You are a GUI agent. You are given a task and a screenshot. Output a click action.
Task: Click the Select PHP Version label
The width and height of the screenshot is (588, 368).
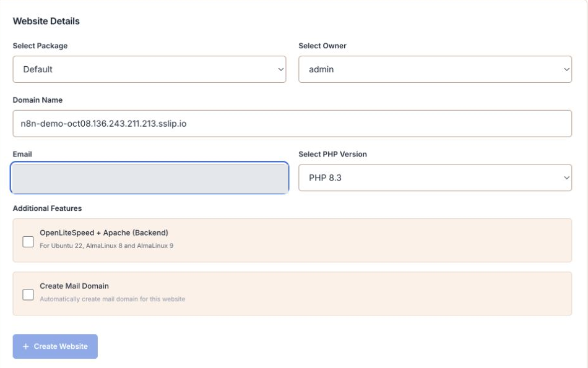332,154
